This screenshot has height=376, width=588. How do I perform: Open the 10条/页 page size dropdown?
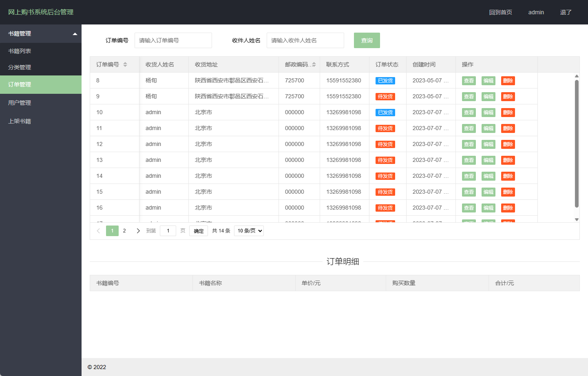click(x=249, y=230)
